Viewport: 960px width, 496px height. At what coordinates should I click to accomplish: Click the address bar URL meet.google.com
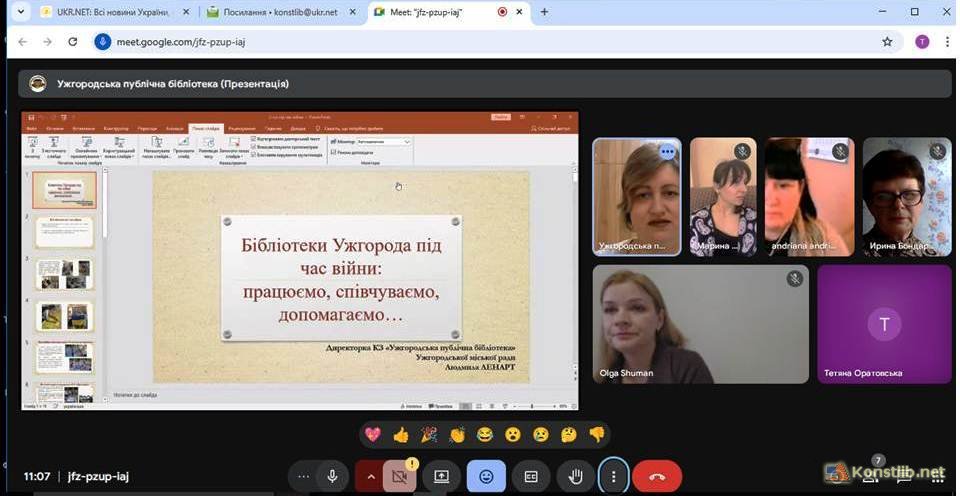coord(181,42)
